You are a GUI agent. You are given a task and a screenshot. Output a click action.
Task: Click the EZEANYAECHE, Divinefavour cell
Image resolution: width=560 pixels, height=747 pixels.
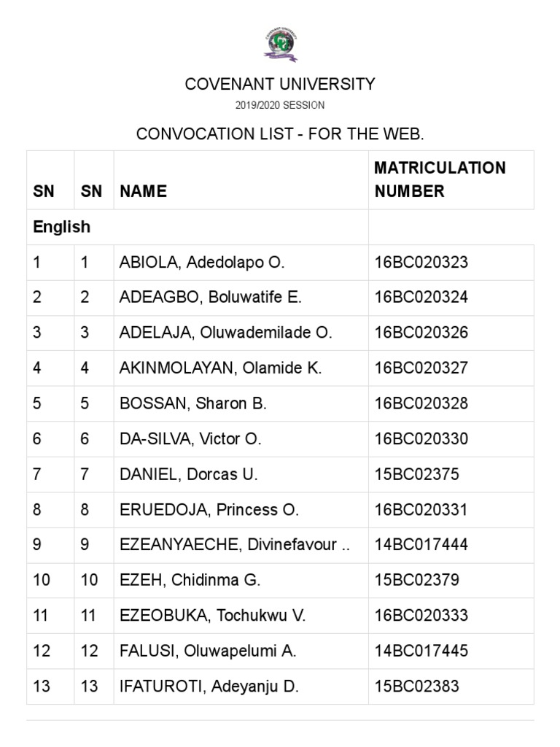tap(235, 545)
